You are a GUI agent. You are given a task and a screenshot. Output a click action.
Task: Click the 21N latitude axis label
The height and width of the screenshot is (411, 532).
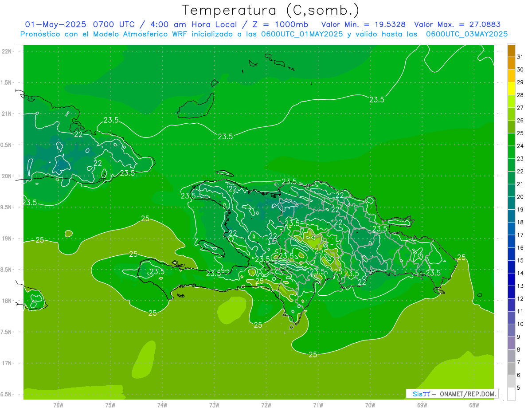pos(8,114)
